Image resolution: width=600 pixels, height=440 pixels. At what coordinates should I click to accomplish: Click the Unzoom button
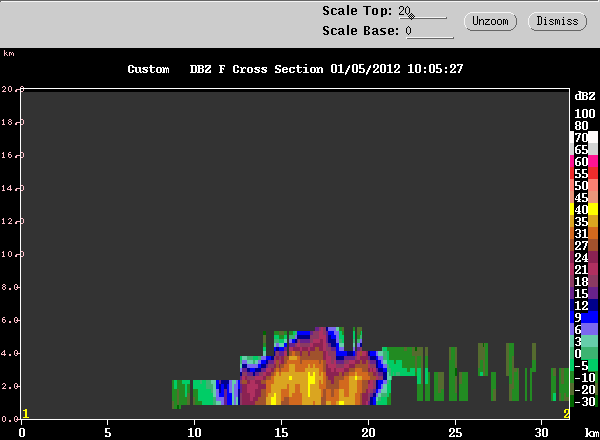pos(489,21)
